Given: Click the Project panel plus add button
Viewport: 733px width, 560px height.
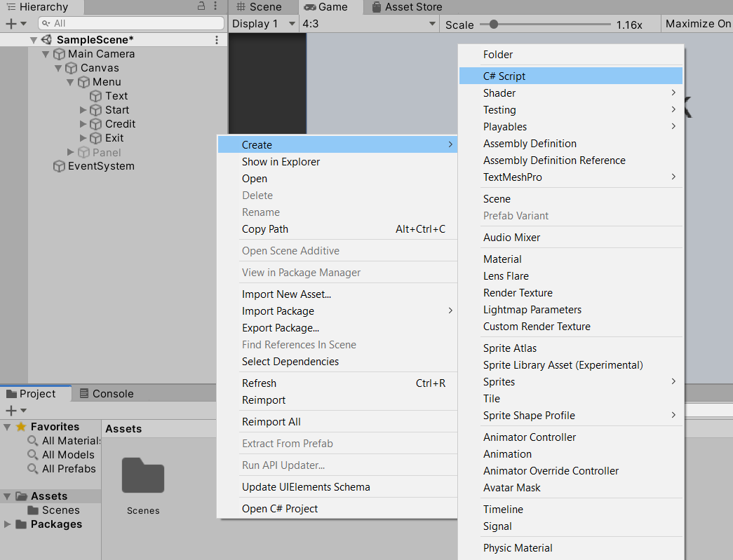Looking at the screenshot, I should click(x=11, y=410).
